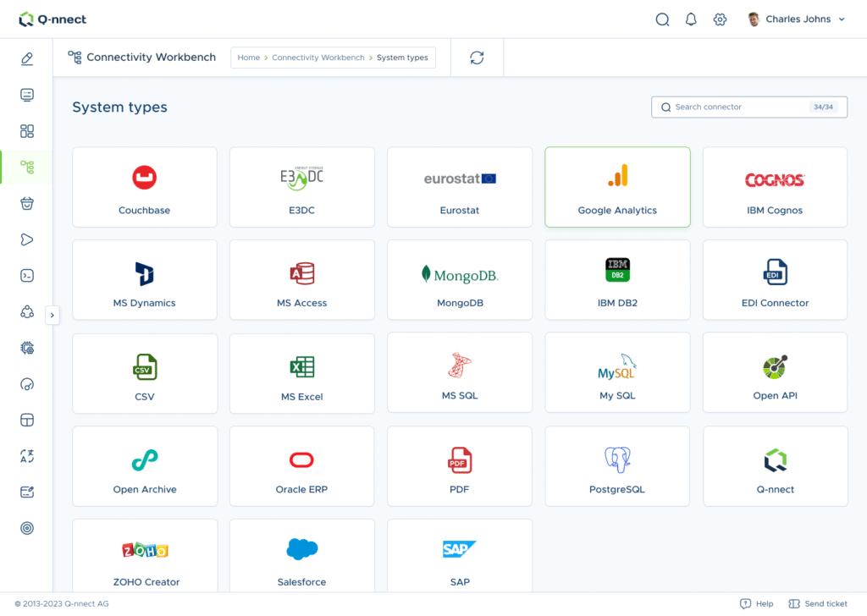867x616 pixels.
Task: Choose the CSV system type
Action: tap(144, 373)
